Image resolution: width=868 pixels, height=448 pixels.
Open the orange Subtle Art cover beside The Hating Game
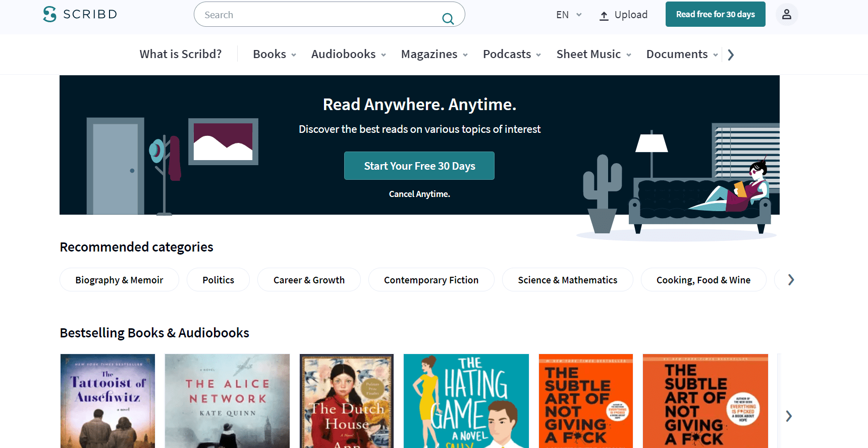click(586, 401)
